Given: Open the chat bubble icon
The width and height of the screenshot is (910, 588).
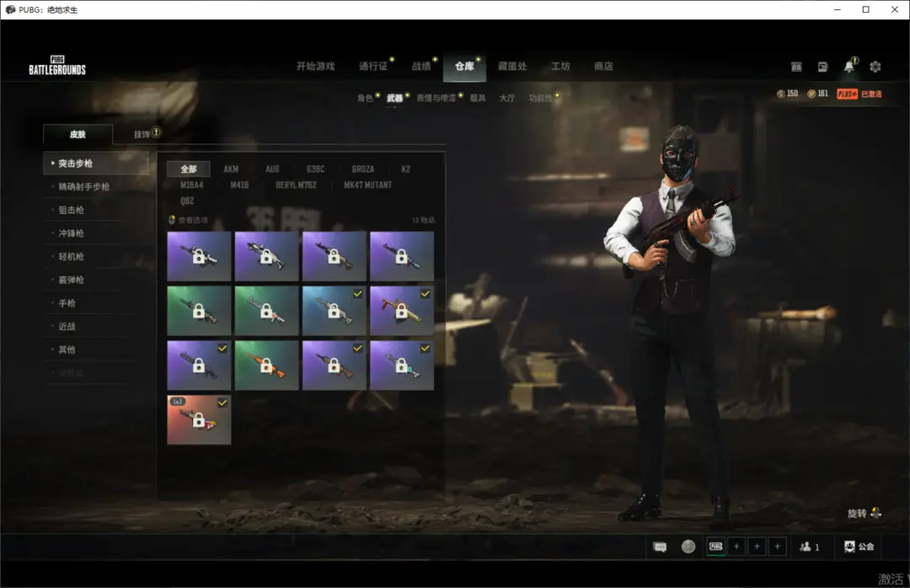Looking at the screenshot, I should click(660, 547).
